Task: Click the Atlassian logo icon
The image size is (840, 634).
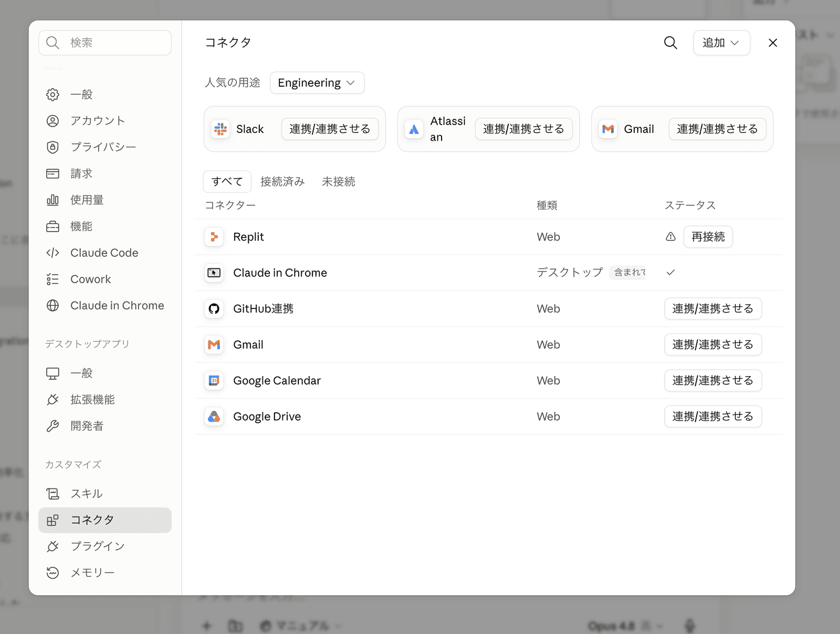Action: [x=414, y=129]
